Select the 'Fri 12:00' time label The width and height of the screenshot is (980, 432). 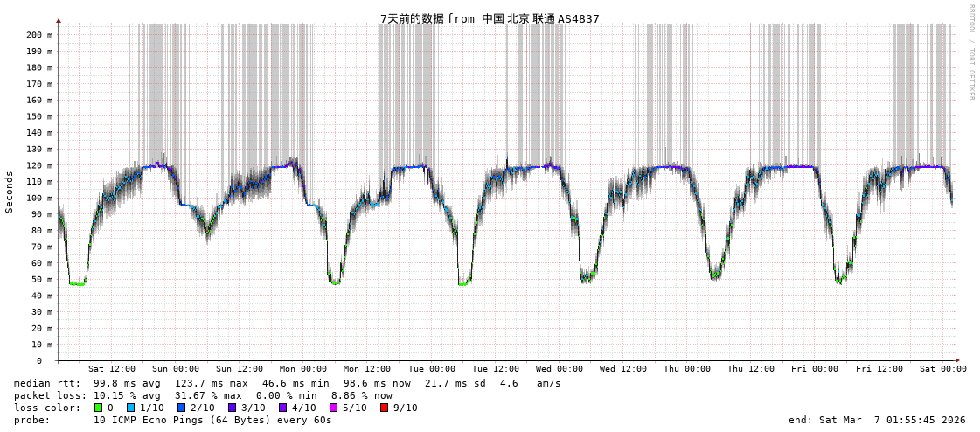coord(879,369)
